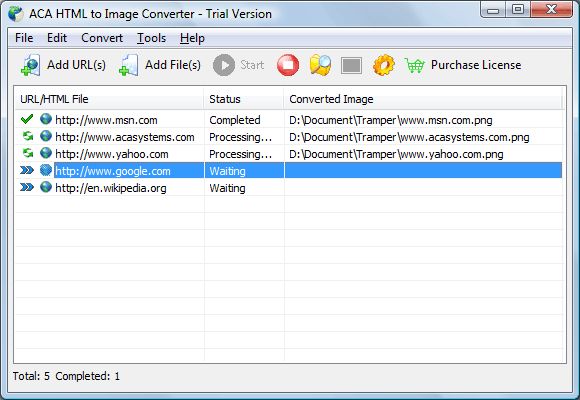The width and height of the screenshot is (580, 400).
Task: Click the www.acasystems.com.png output path
Action: pyautogui.click(x=409, y=137)
